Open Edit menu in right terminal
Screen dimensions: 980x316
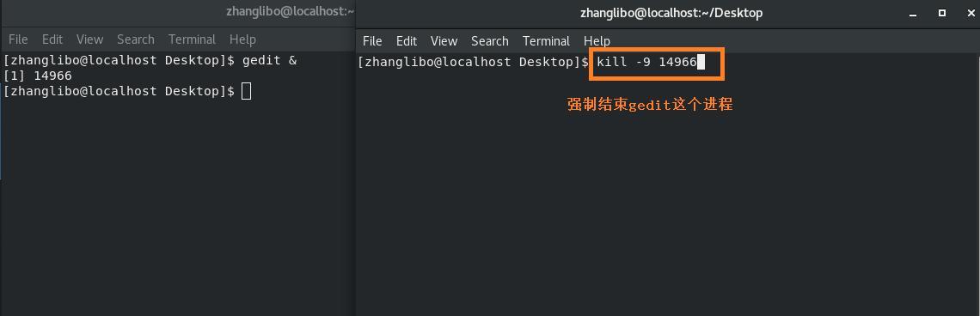[x=407, y=41]
